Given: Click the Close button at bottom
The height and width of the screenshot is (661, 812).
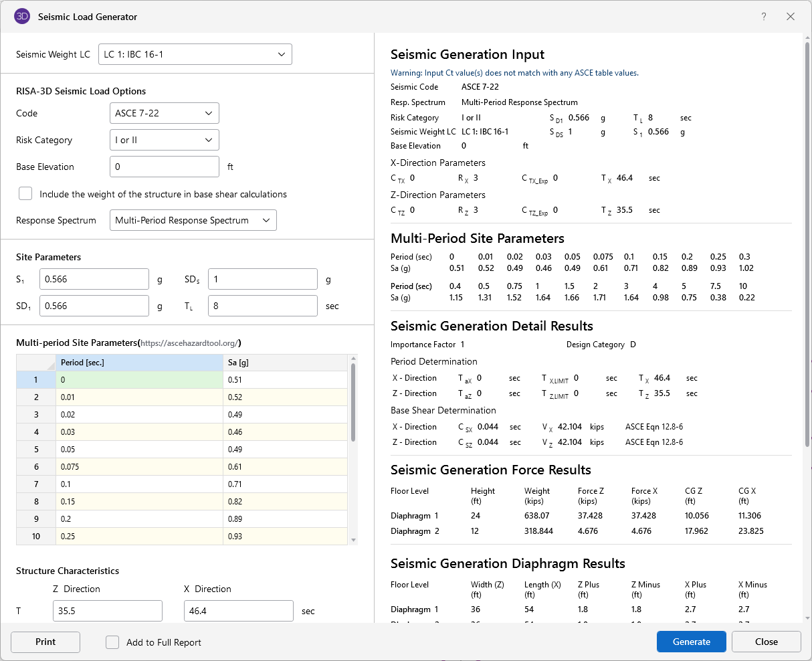Looking at the screenshot, I should [766, 642].
